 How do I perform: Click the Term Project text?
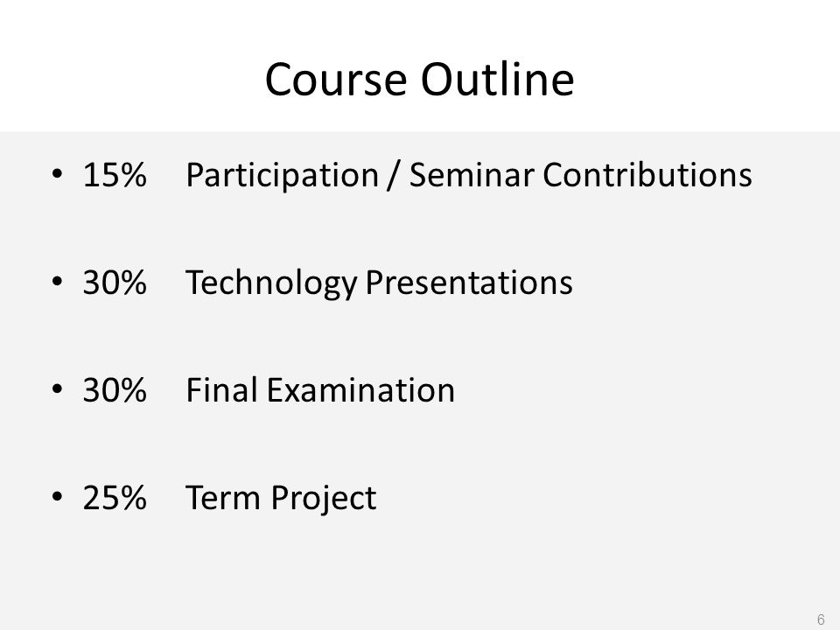[x=281, y=499]
